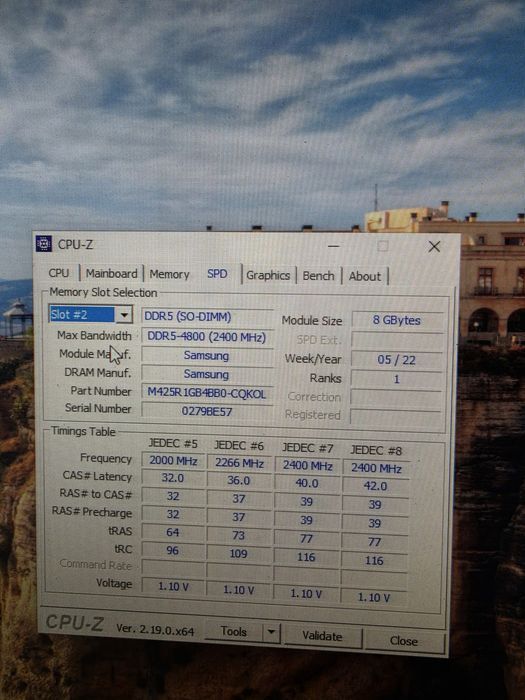Click the Memory Slot Selection group label
The width and height of the screenshot is (525, 700).
(103, 292)
